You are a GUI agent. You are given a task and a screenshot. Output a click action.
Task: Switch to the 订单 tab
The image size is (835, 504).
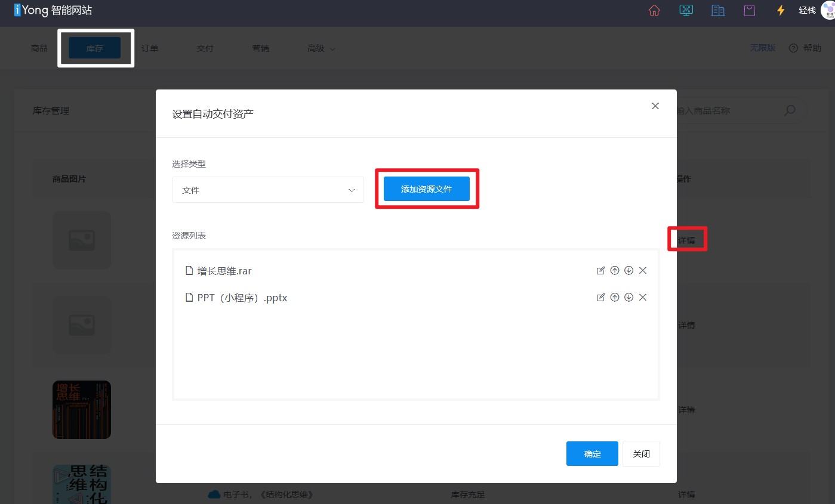coord(150,48)
